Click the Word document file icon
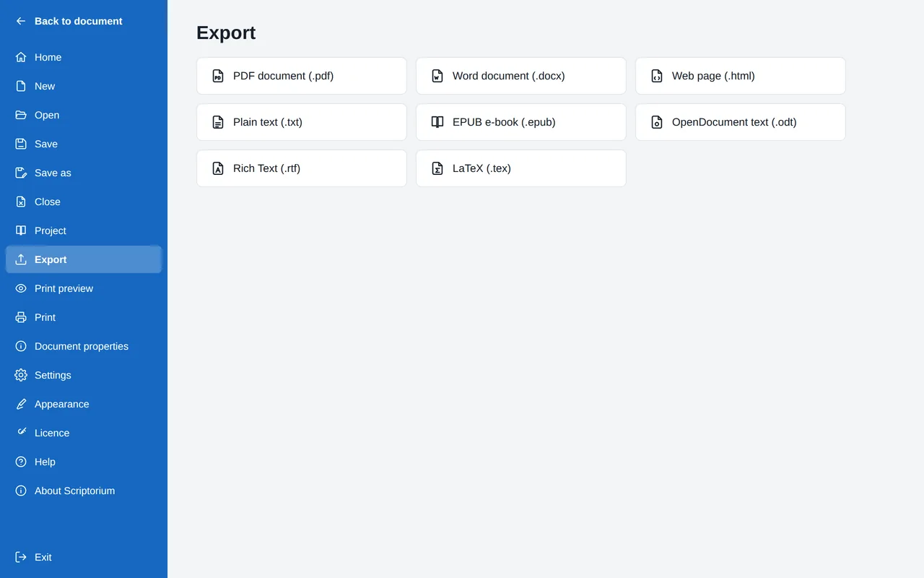The height and width of the screenshot is (578, 924). 437,76
